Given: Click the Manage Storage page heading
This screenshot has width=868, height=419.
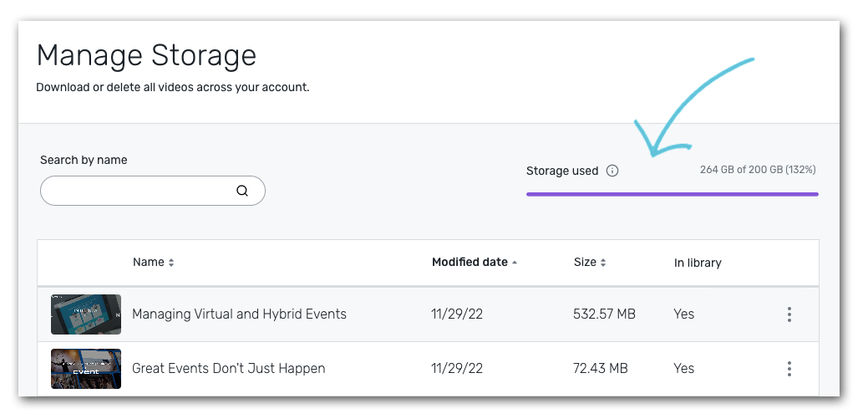Looking at the screenshot, I should point(146,56).
